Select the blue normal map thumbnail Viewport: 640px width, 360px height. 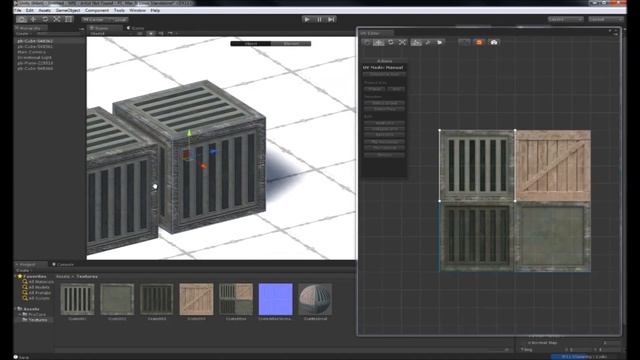276,299
